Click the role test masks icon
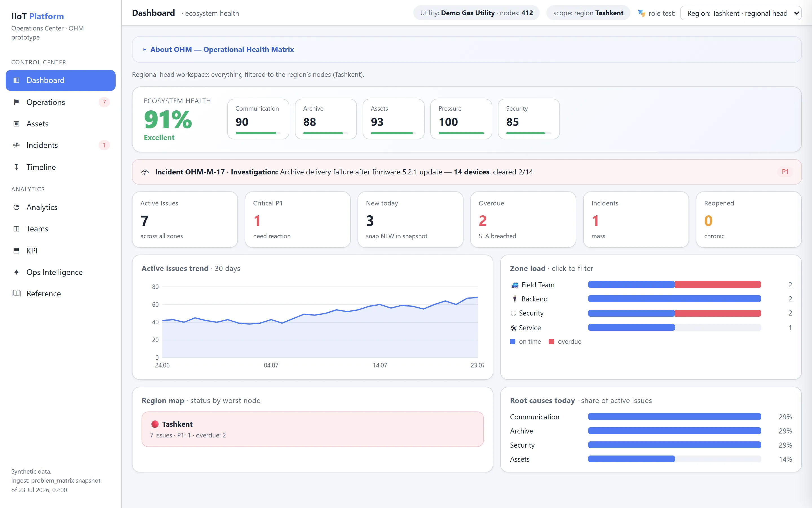 (x=641, y=13)
